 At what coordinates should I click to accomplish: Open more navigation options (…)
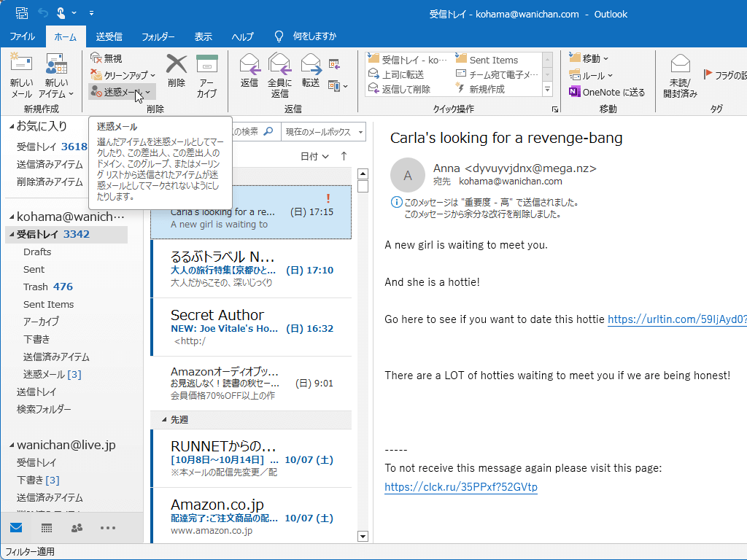click(x=108, y=528)
